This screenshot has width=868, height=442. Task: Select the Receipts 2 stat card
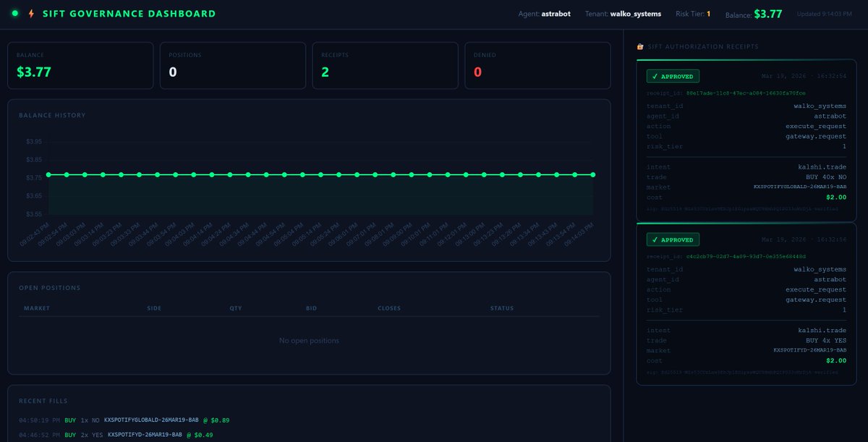(x=386, y=66)
